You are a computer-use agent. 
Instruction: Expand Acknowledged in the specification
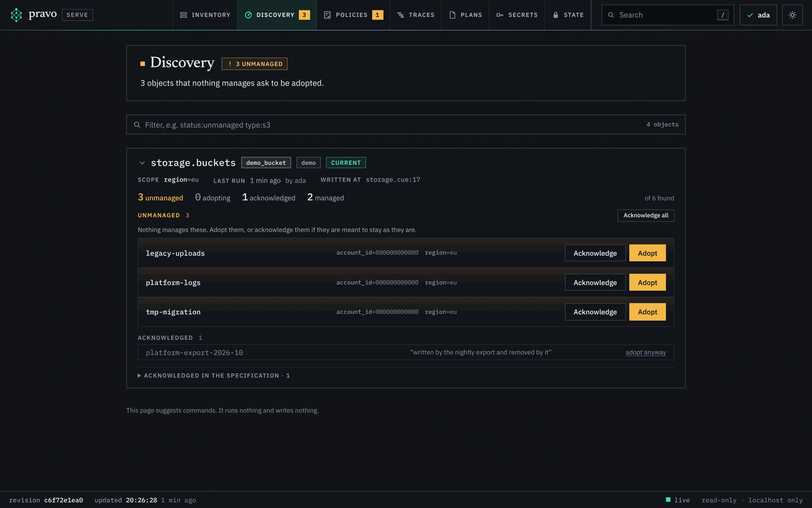point(213,375)
